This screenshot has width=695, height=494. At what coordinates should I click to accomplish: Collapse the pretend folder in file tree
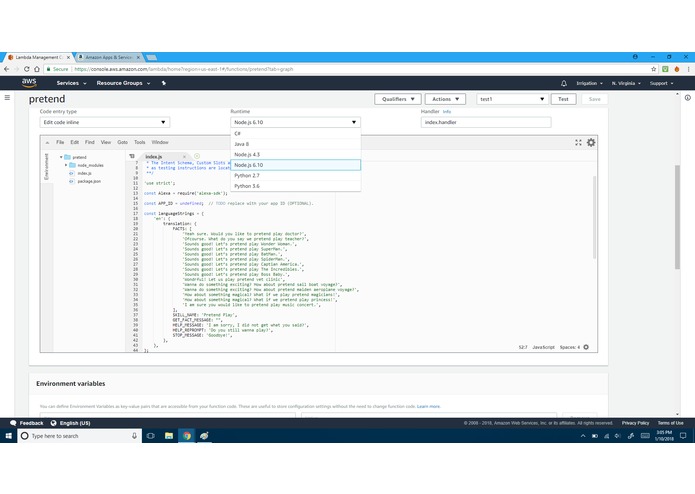click(61, 157)
